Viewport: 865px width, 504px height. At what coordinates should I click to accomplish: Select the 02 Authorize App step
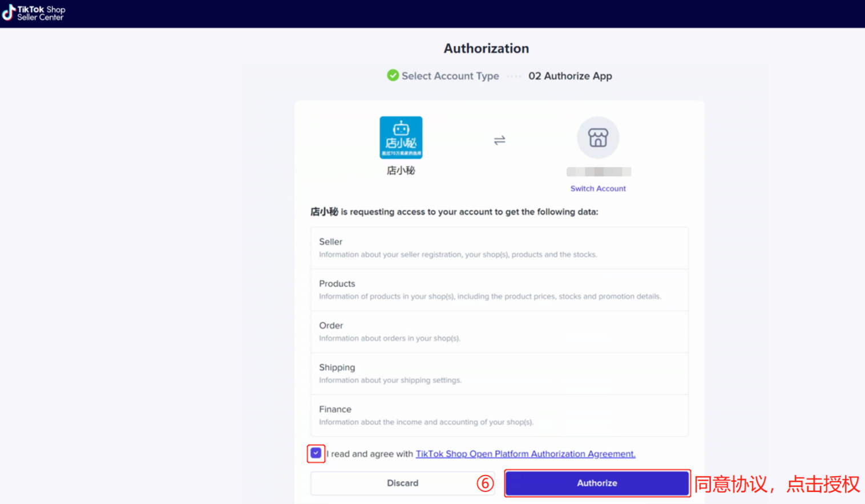[x=570, y=75]
